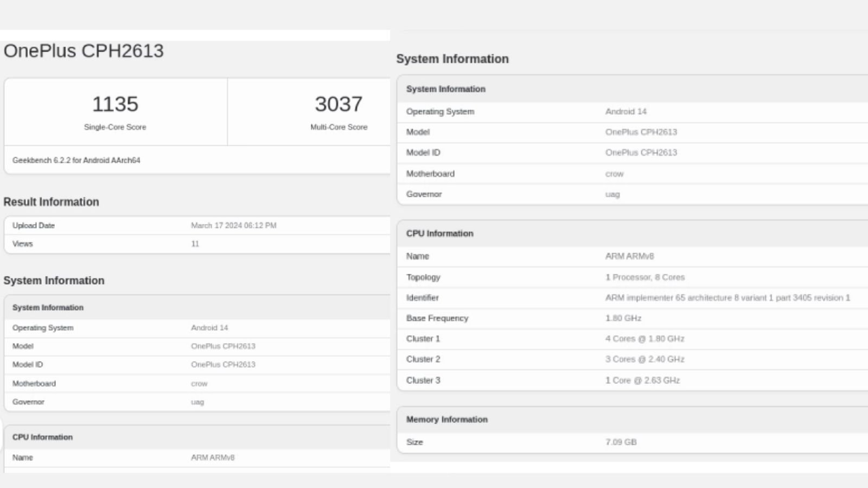Click the Cluster 3 label
The width and height of the screenshot is (868, 488).
423,381
